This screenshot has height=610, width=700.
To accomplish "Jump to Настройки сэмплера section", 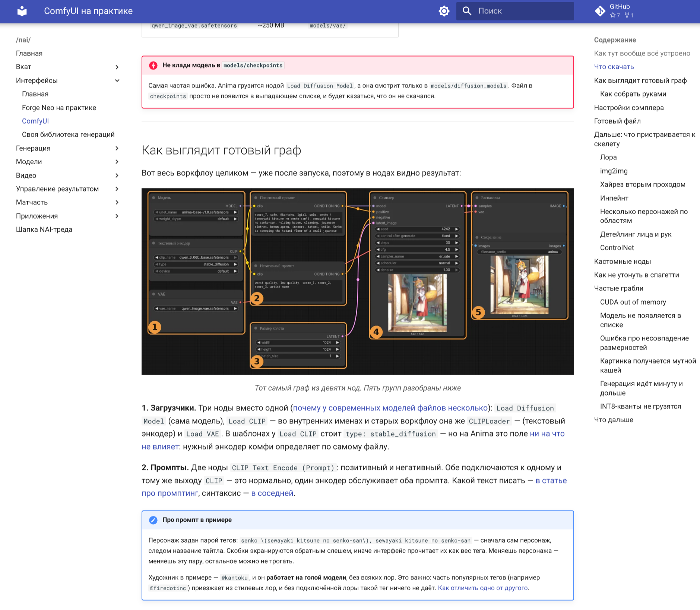I will (x=629, y=108).
